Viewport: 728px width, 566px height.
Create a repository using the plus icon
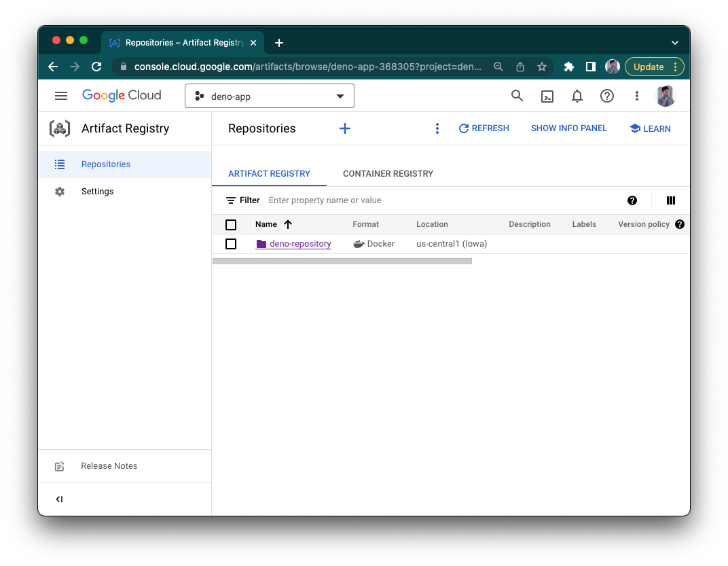coord(345,128)
